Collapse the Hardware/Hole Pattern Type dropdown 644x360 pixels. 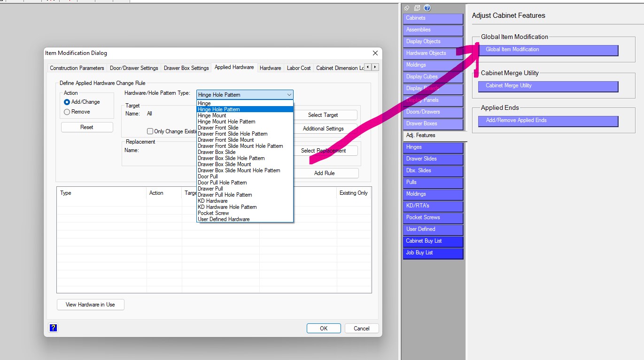[289, 95]
